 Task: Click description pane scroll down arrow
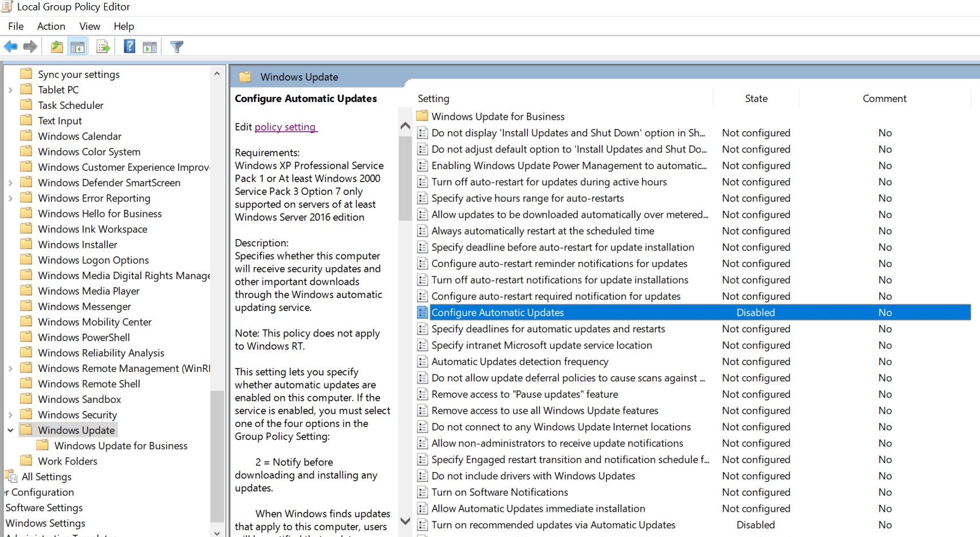[405, 521]
